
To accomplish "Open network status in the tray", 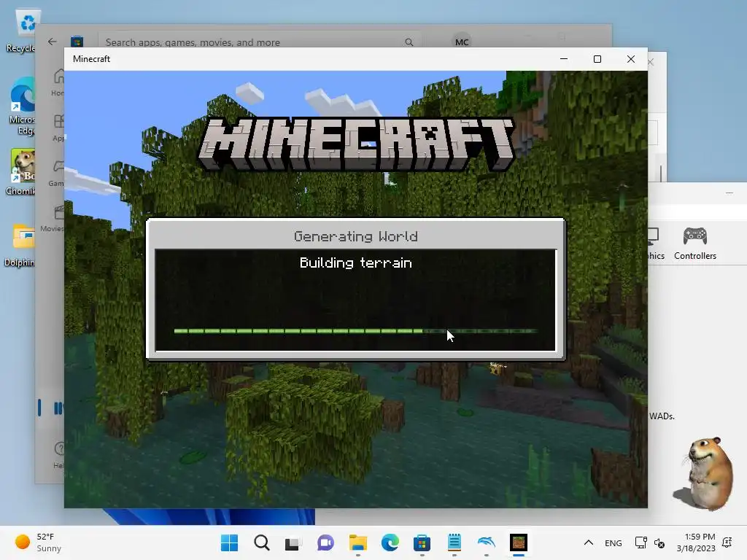I will (640, 542).
